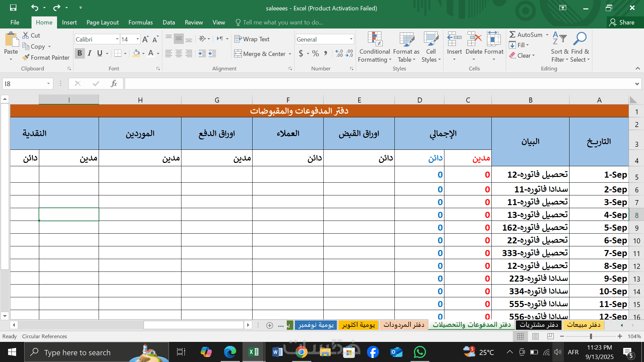Click the Borders grid icon
The image size is (644, 362).
click(118, 53)
